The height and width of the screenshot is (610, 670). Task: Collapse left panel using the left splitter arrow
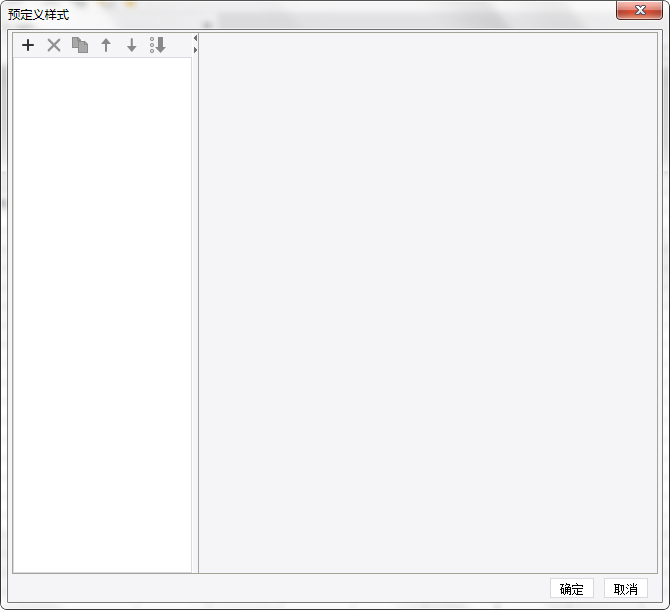point(195,38)
